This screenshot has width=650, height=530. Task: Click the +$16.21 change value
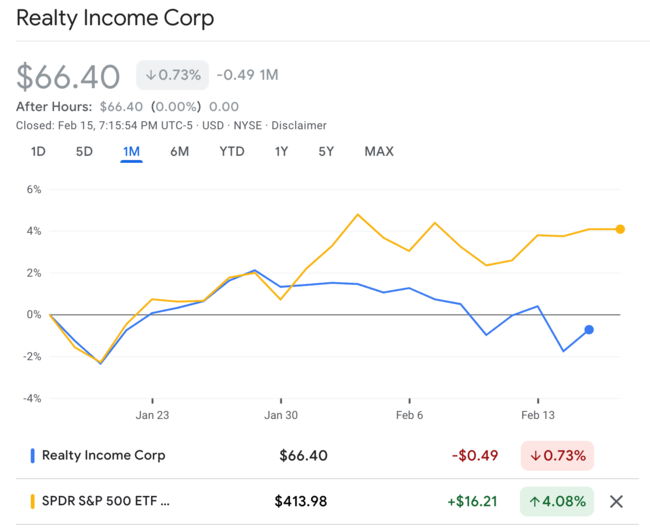(472, 501)
